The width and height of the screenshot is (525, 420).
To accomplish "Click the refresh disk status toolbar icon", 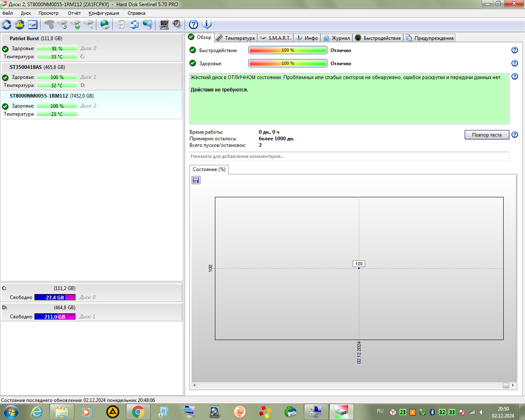I will (7, 25).
